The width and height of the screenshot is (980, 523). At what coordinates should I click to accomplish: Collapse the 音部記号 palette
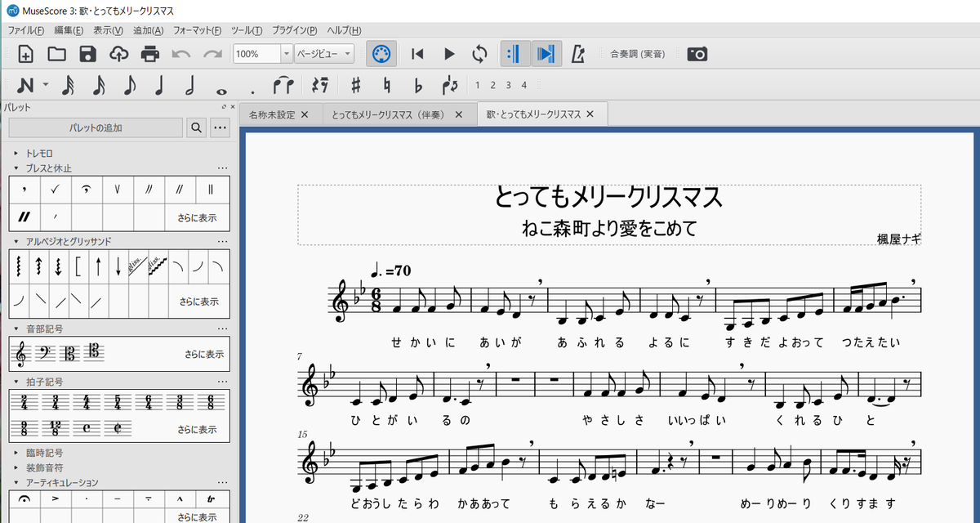[x=16, y=329]
